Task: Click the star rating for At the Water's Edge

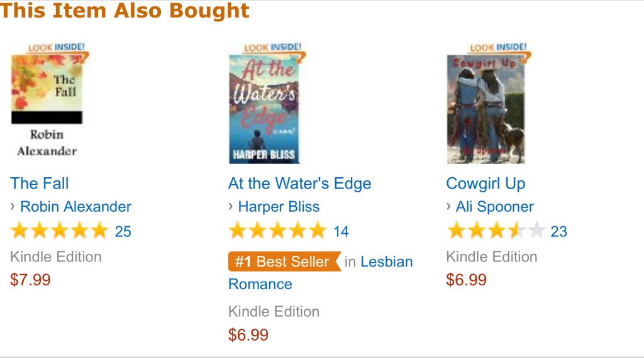Action: [x=277, y=231]
